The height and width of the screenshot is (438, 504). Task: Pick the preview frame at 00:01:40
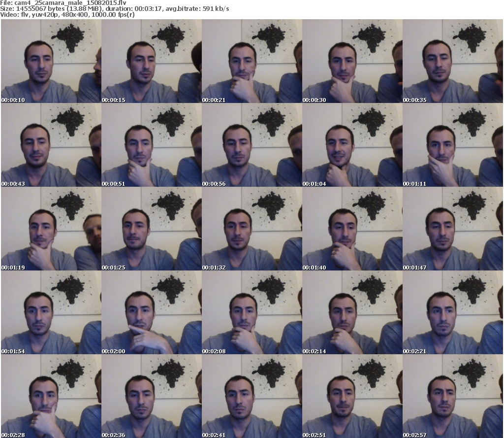coord(352,229)
